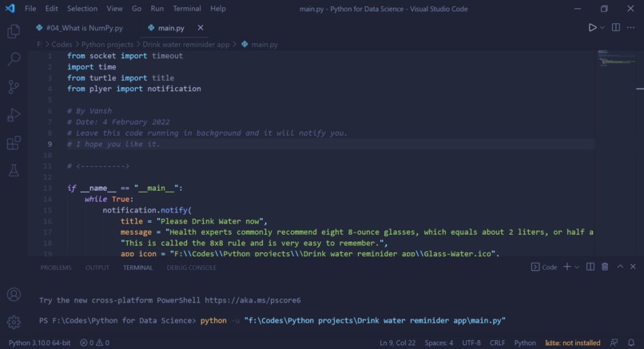Viewport: 644px width, 349px height.
Task: Open the Go menu
Action: (137, 9)
